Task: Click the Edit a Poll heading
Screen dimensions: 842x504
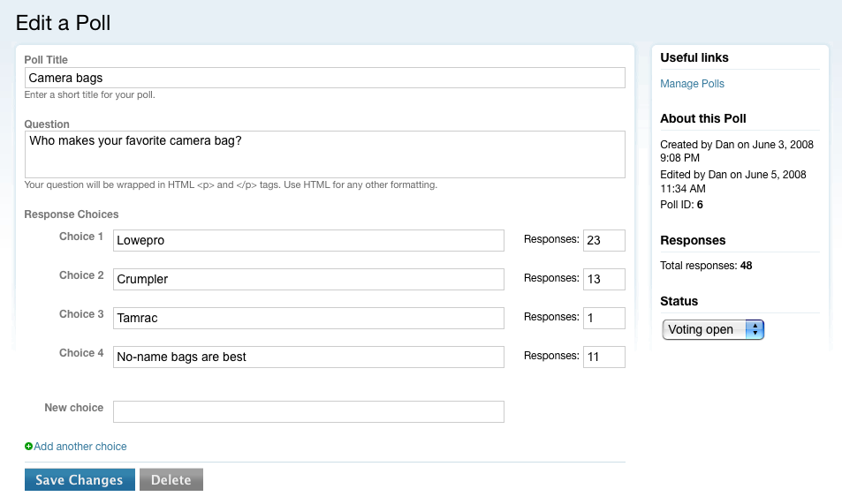Action: point(64,23)
